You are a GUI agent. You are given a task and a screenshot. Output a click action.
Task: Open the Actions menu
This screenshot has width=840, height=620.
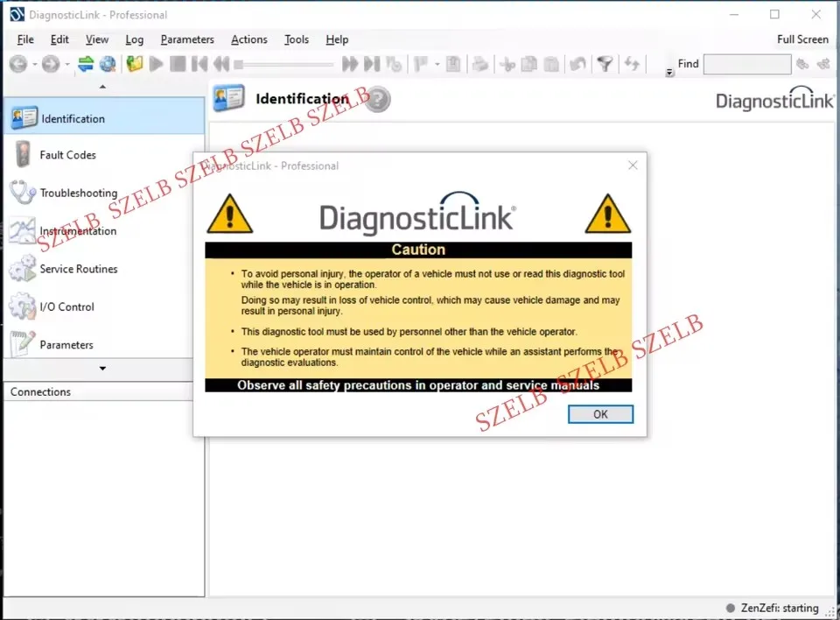click(x=249, y=39)
